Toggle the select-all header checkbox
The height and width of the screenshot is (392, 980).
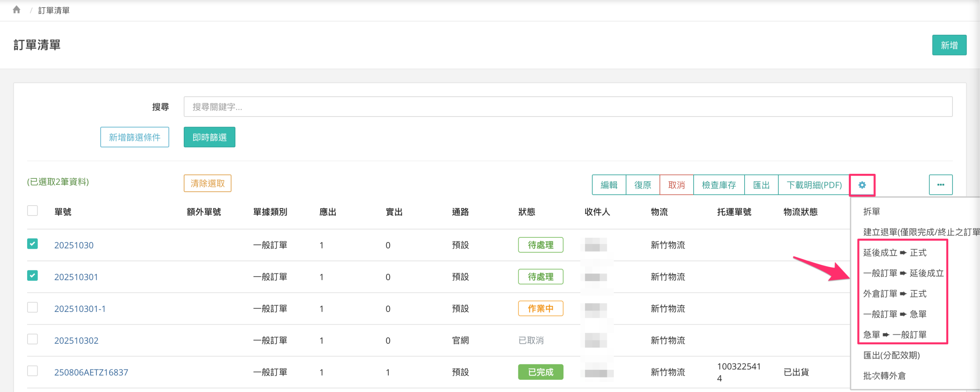tap(33, 211)
